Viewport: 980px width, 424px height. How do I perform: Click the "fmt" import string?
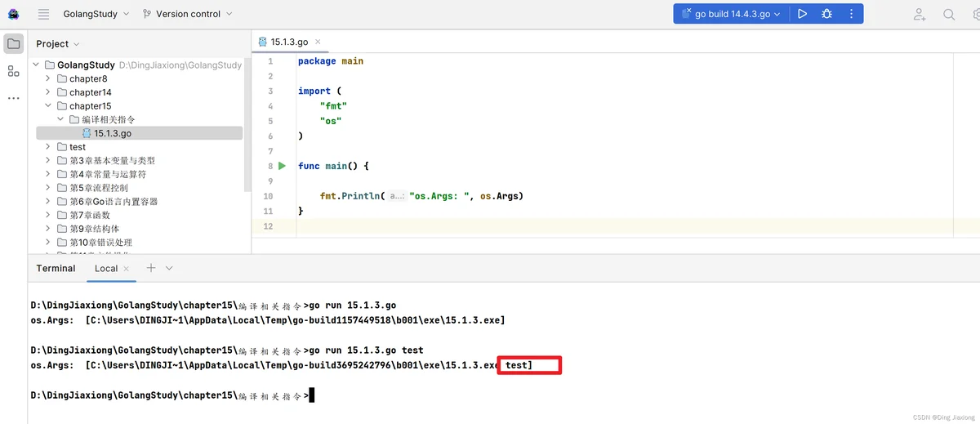(333, 106)
